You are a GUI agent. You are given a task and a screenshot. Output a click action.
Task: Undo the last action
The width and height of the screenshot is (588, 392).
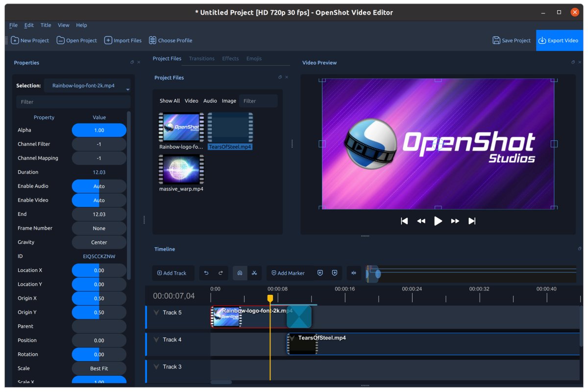(206, 273)
